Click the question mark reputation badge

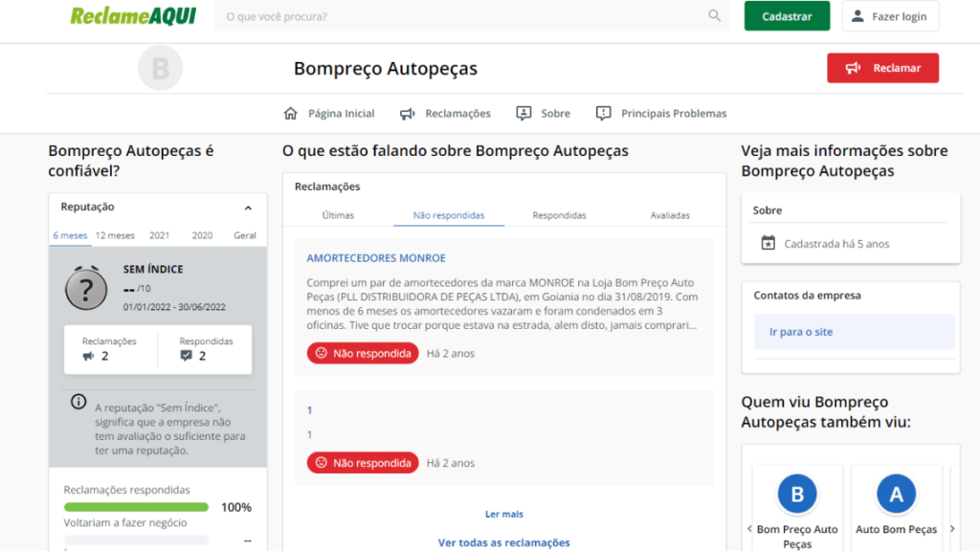pyautogui.click(x=86, y=288)
